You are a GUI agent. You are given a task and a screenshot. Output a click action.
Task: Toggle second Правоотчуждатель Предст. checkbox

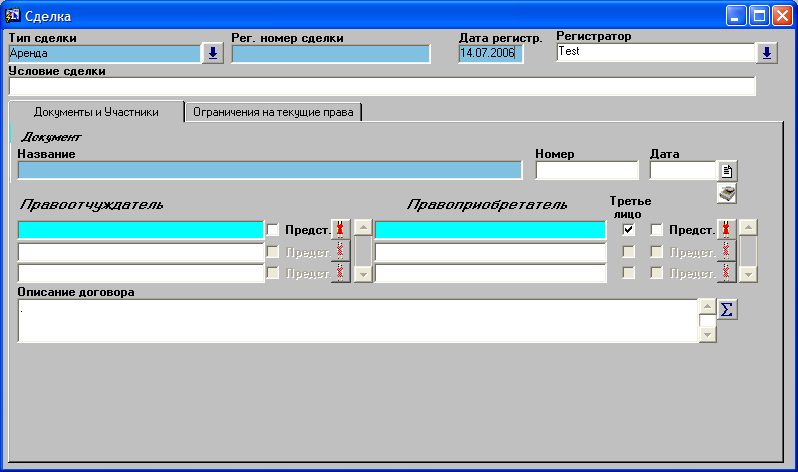(x=273, y=252)
